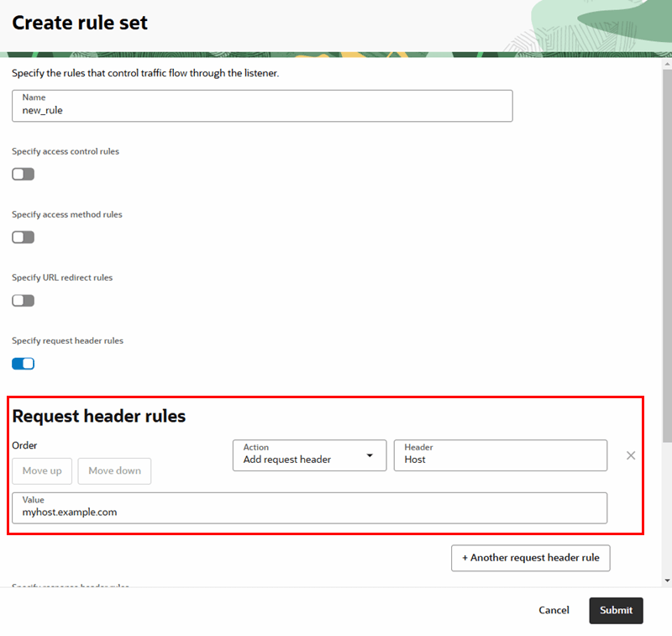The width and height of the screenshot is (672, 636).
Task: Submit the new rule set
Action: (x=616, y=610)
